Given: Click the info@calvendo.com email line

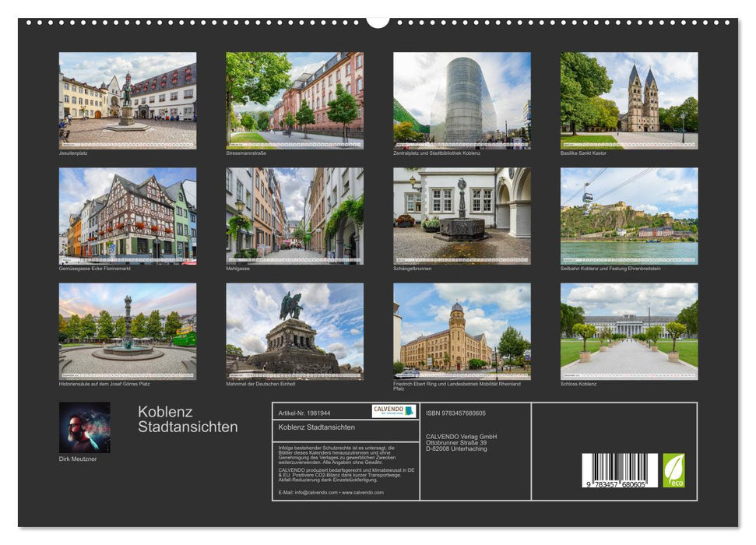Looking at the screenshot, I should coord(331,492).
